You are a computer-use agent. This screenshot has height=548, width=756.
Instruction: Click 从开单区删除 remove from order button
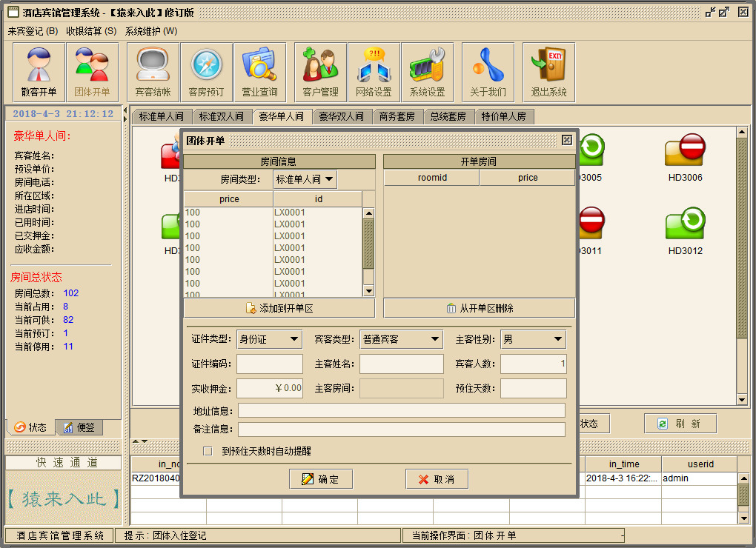(480, 308)
